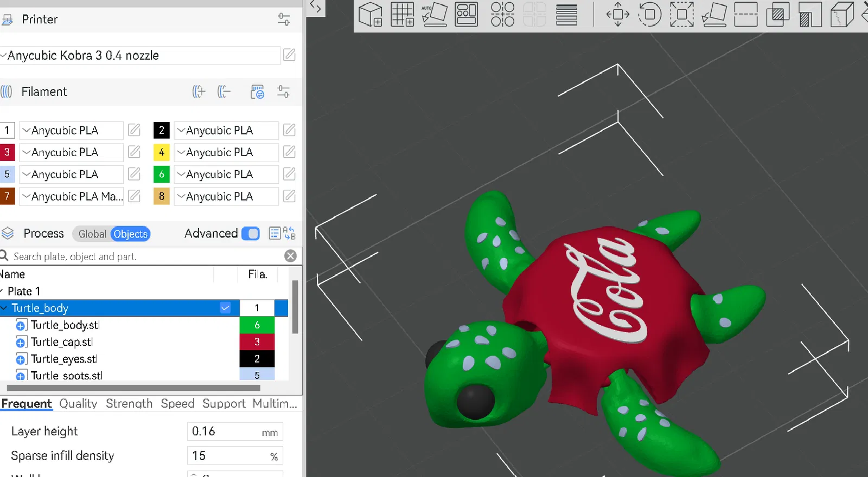Viewport: 868px width, 477px height.
Task: Click the Layer height value field
Action: (x=235, y=431)
